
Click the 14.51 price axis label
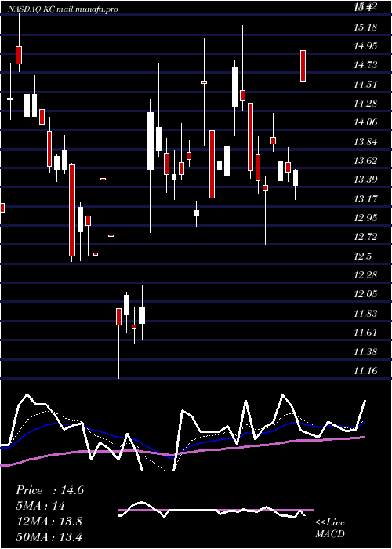pyautogui.click(x=366, y=85)
